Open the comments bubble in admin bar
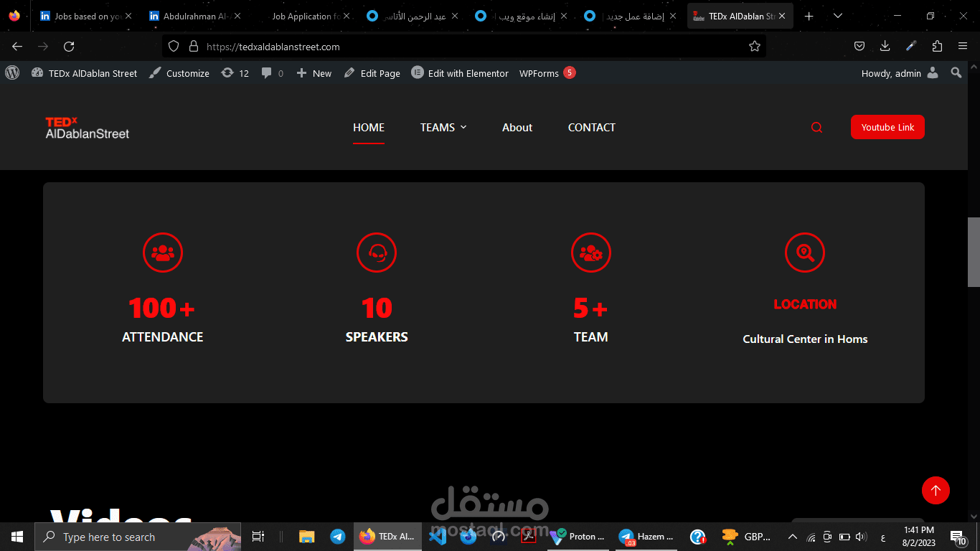Screen dimensions: 980x551 pos(272,73)
